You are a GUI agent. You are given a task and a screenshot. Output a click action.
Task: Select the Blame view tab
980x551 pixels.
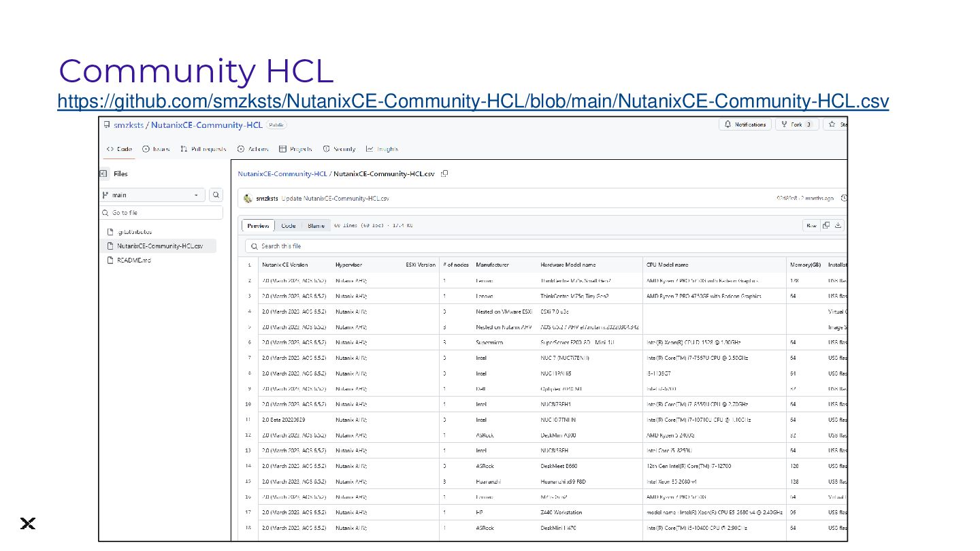coord(316,226)
